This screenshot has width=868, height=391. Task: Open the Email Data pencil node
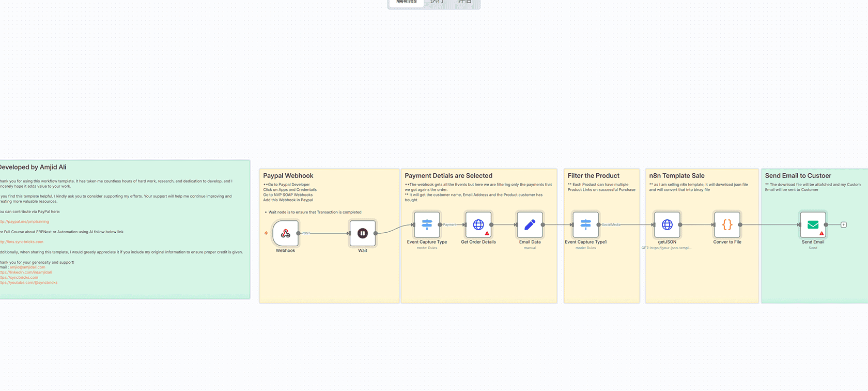pos(530,224)
